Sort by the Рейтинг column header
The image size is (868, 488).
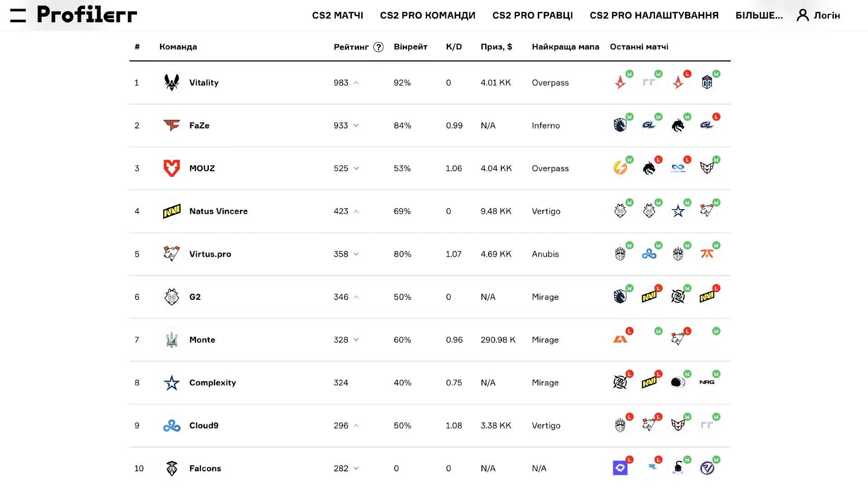pos(351,47)
